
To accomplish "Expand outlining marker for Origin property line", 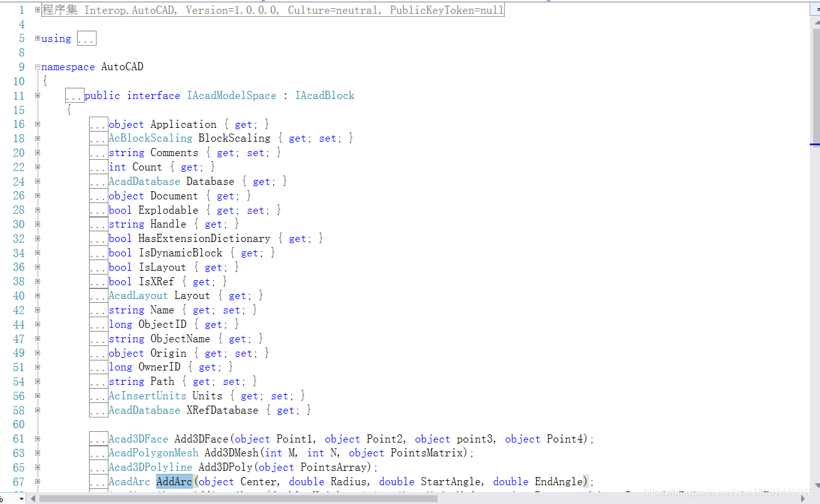I will 38,353.
